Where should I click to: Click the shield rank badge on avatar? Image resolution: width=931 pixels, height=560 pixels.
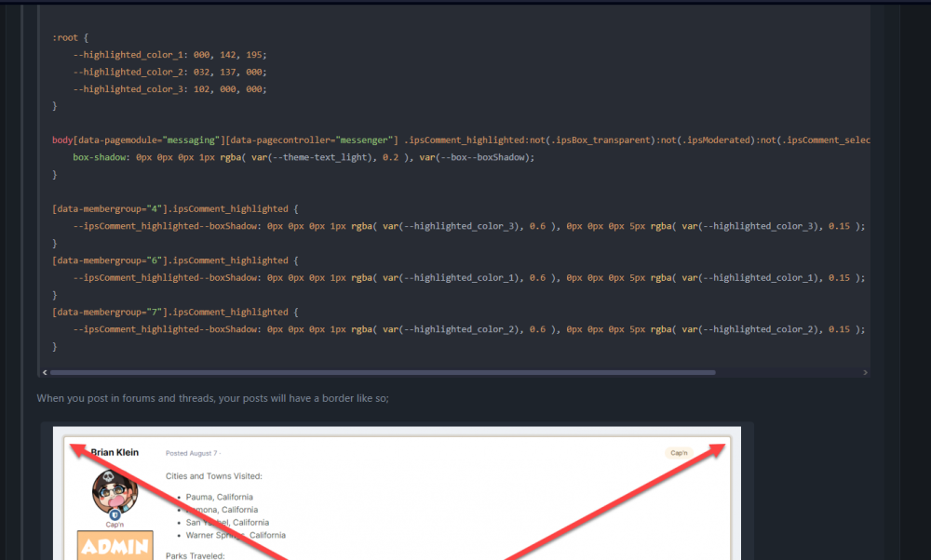pyautogui.click(x=115, y=514)
